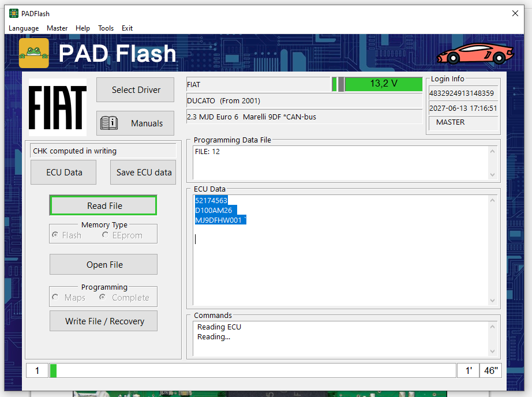This screenshot has width=532, height=397.
Task: Click the Reading... command line
Action: [x=213, y=337]
